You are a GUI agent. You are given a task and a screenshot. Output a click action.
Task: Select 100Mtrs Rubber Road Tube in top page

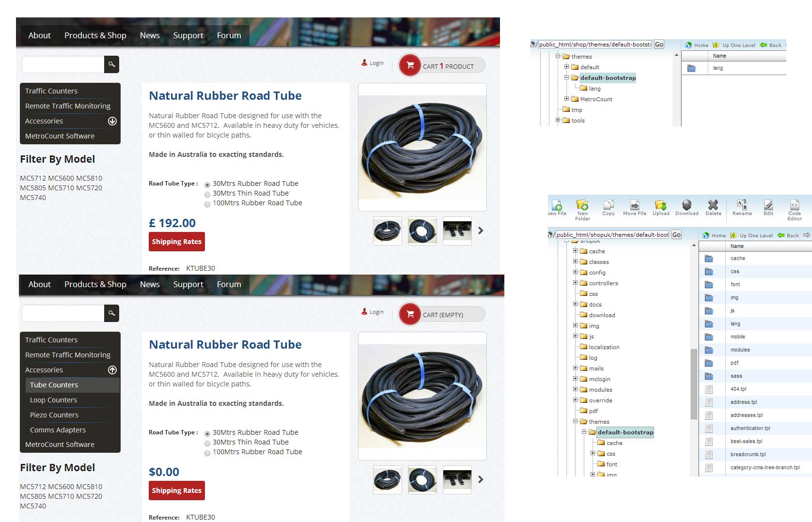point(207,204)
